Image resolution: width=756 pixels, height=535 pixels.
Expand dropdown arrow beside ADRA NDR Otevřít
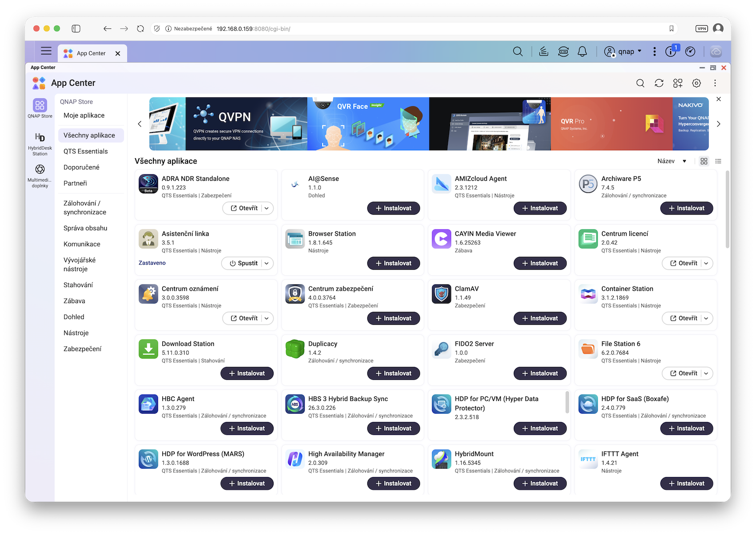point(267,208)
